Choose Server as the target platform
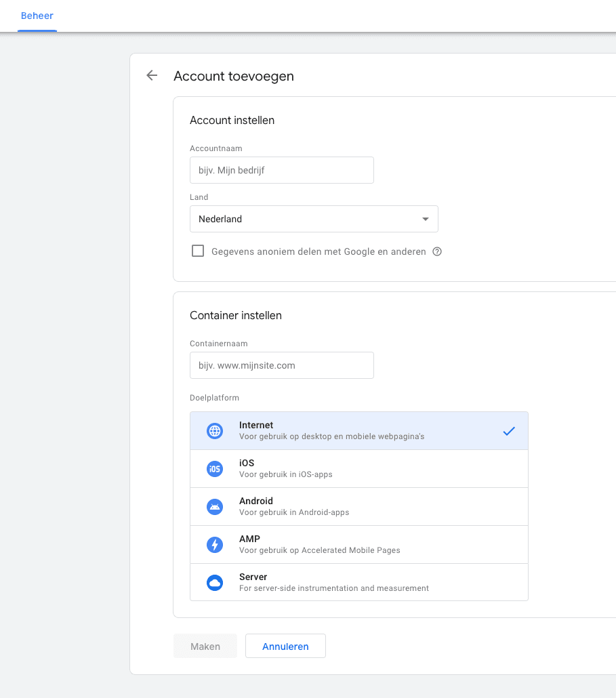 [x=359, y=583]
